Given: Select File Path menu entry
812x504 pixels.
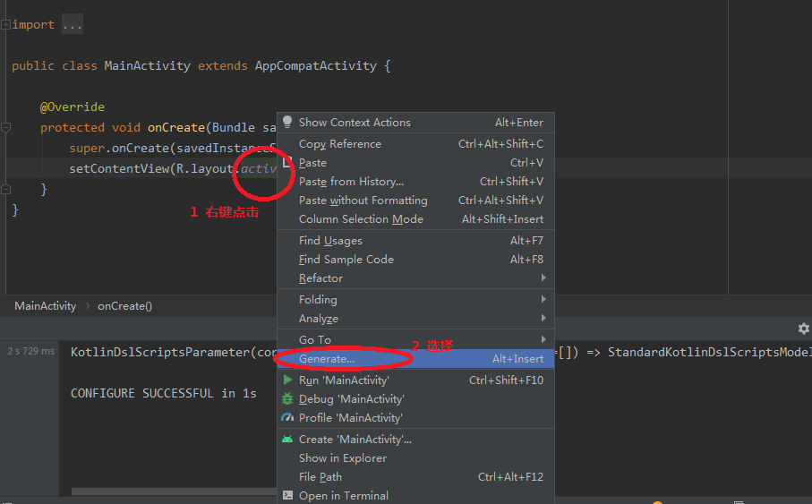Looking at the screenshot, I should click(x=415, y=476).
